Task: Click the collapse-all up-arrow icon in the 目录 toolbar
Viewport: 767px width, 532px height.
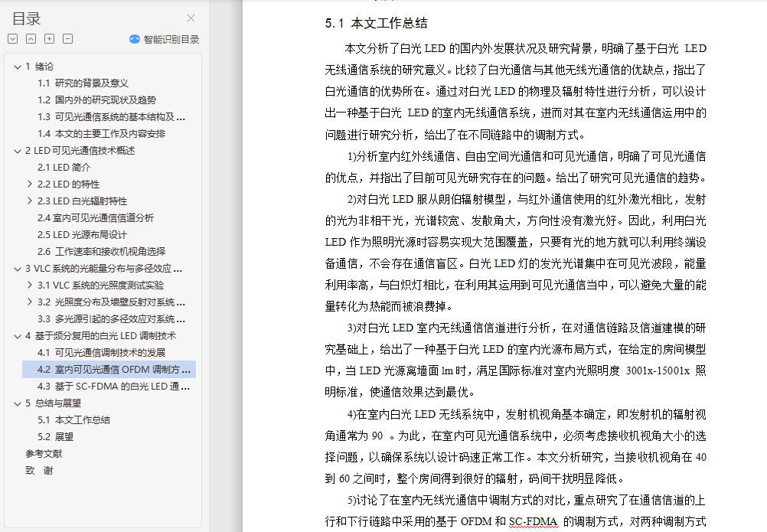Action: 31,38
